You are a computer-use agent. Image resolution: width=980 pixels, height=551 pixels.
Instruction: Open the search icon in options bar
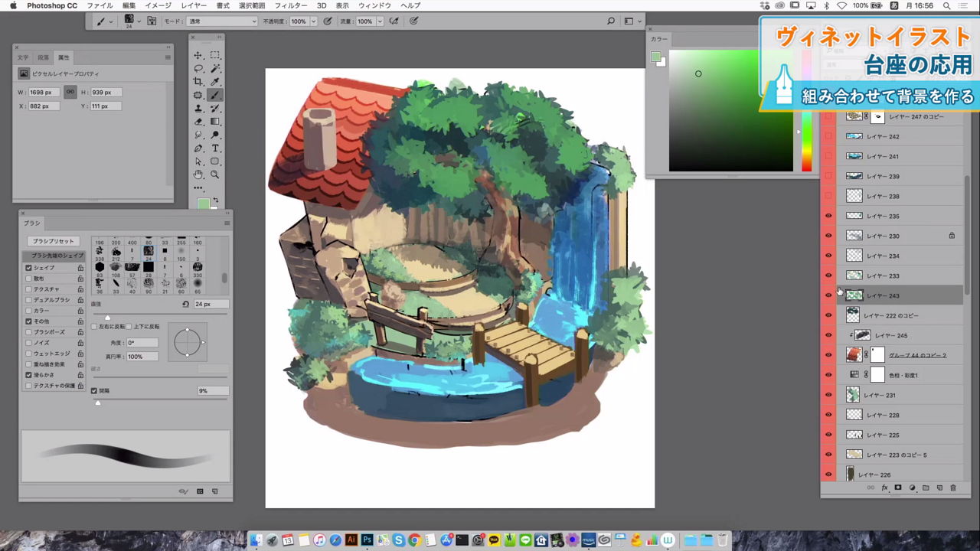[x=611, y=21]
